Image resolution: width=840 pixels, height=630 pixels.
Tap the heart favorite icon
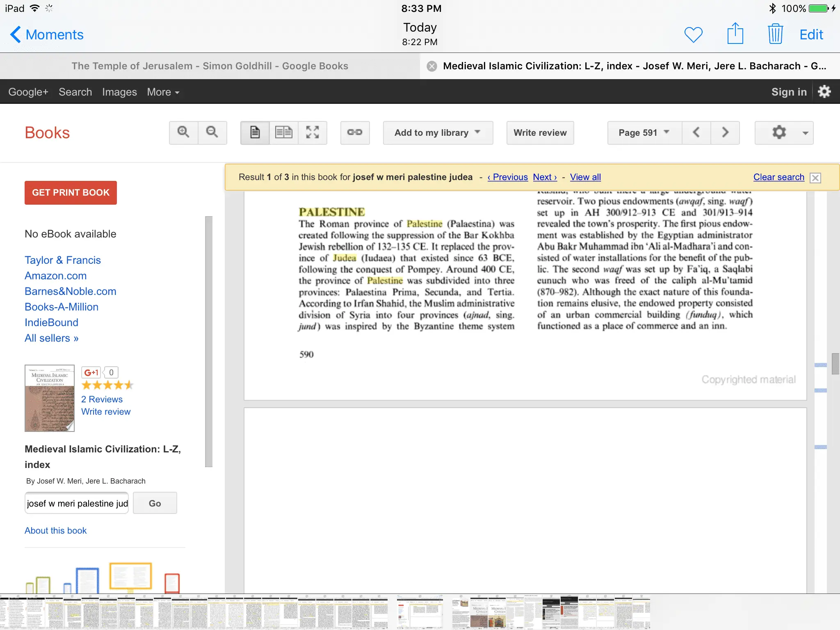[693, 34]
